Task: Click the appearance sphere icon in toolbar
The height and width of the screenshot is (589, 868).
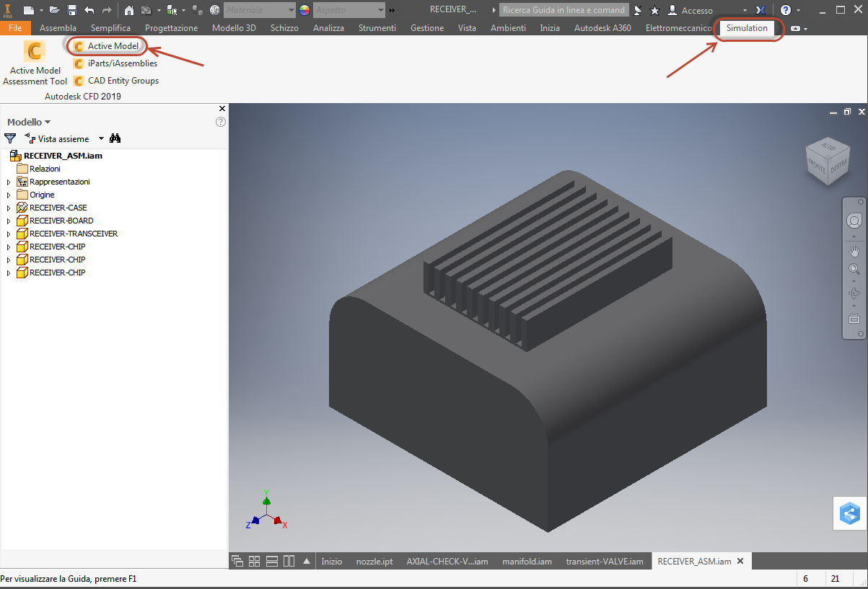Action: pyautogui.click(x=214, y=10)
